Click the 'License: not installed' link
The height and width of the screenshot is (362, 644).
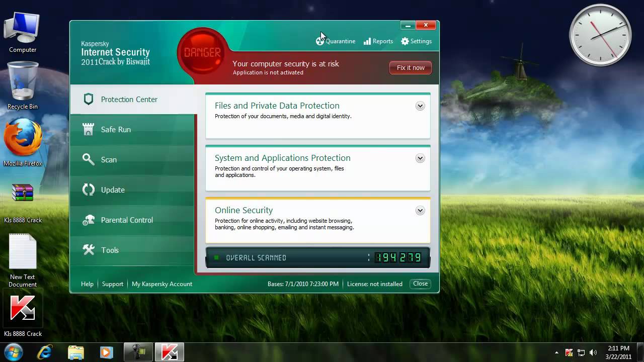[375, 284]
